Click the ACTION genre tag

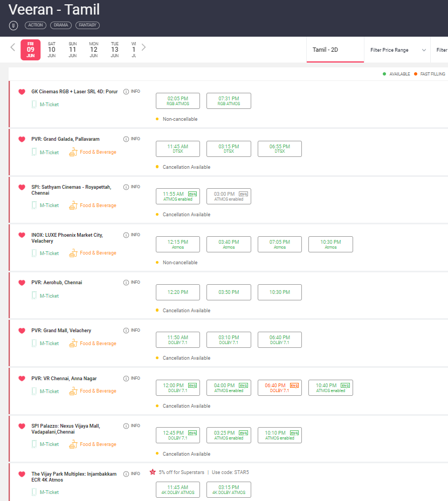(36, 25)
